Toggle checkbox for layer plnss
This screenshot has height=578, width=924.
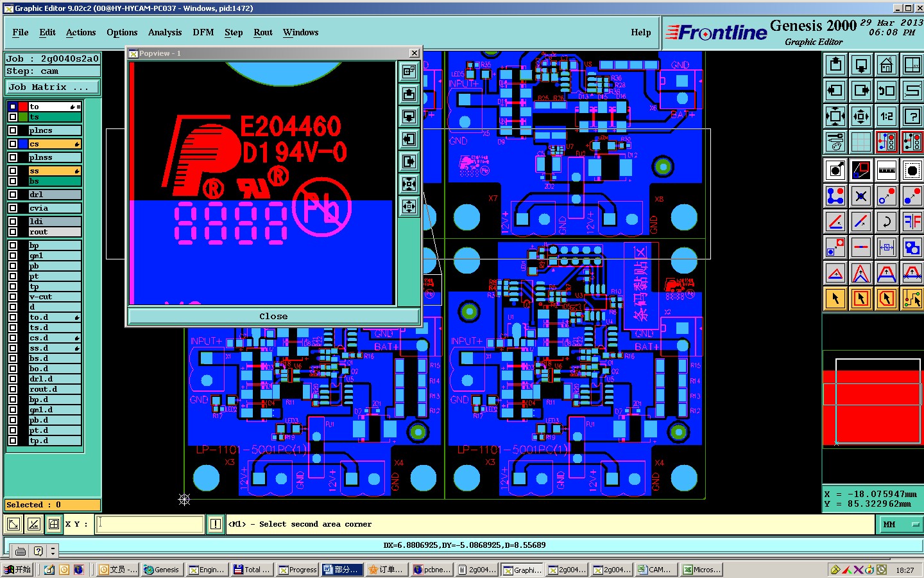pyautogui.click(x=13, y=157)
